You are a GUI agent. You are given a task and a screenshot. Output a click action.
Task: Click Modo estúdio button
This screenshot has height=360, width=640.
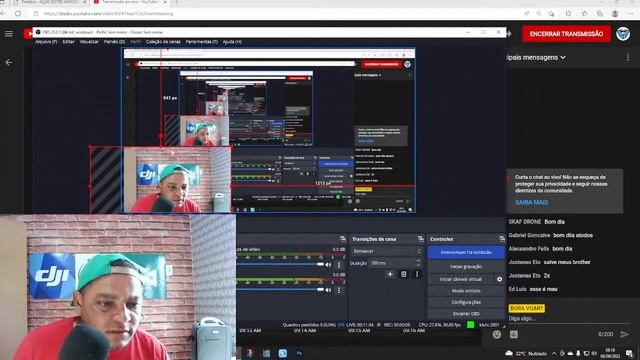click(x=466, y=291)
